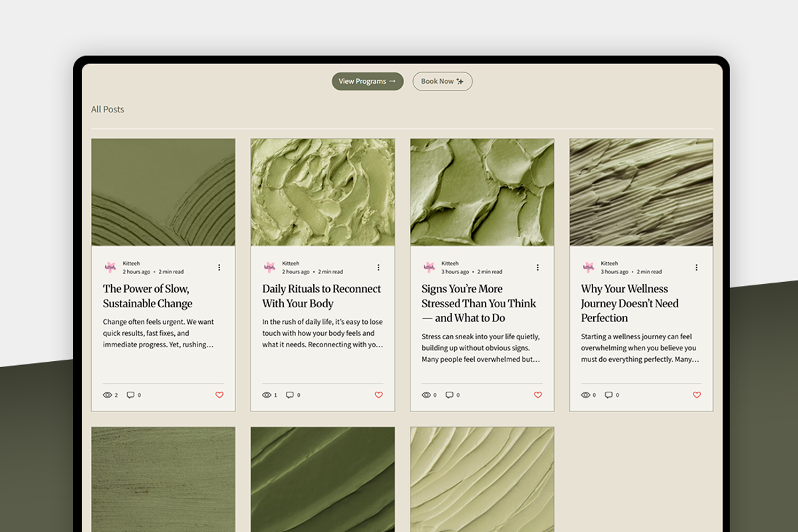
Task: Open comments on Power of Slow post
Action: (x=130, y=395)
